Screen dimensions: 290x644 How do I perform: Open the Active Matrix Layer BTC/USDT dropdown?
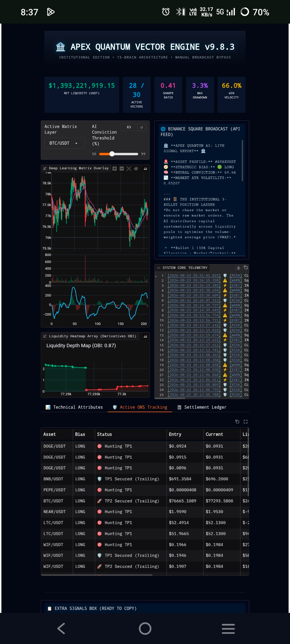pyautogui.click(x=64, y=143)
